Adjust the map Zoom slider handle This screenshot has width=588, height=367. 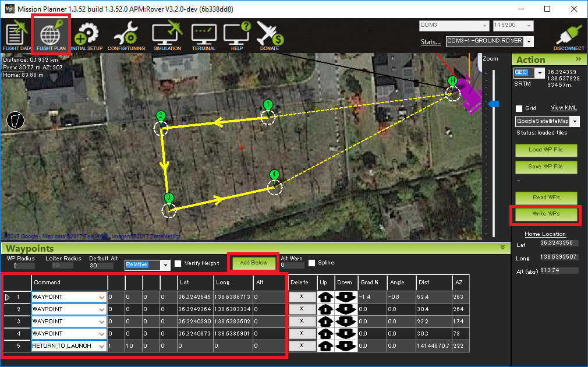pyautogui.click(x=494, y=104)
